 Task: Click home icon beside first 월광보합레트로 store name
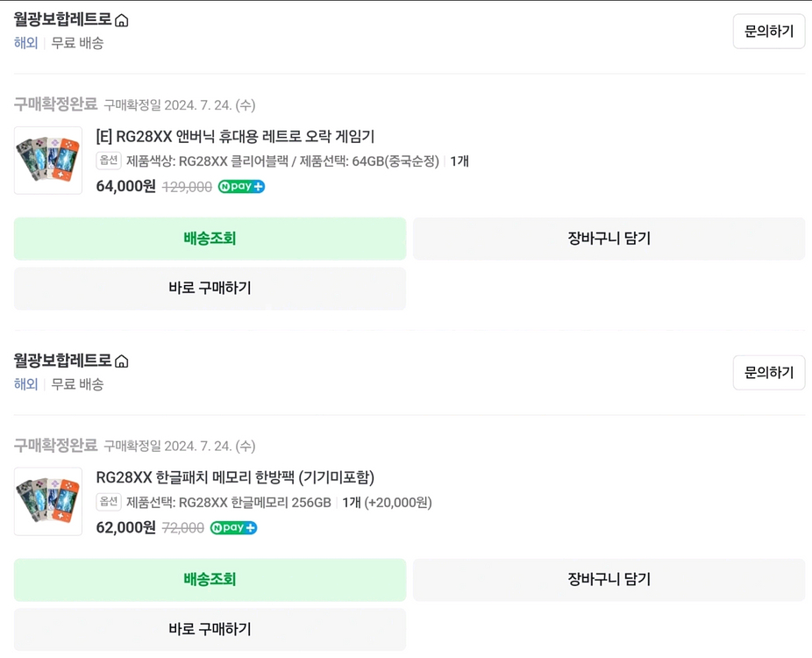click(122, 20)
